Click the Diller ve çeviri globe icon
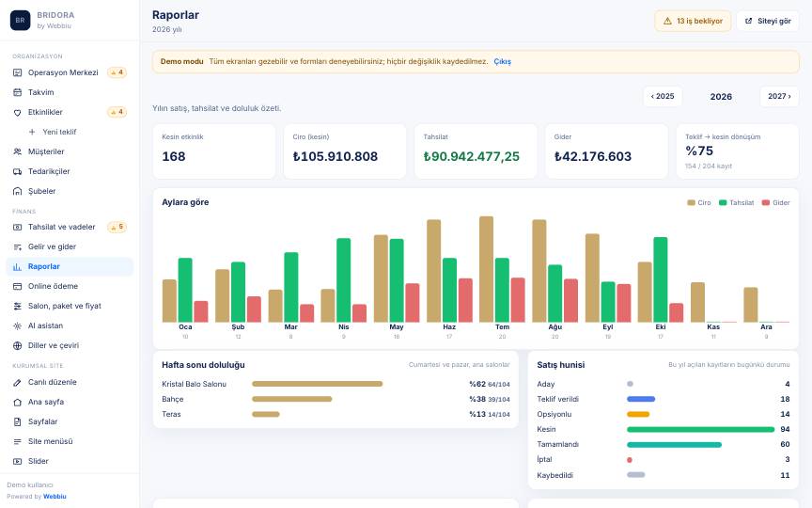Image resolution: width=812 pixels, height=508 pixels. tap(17, 345)
